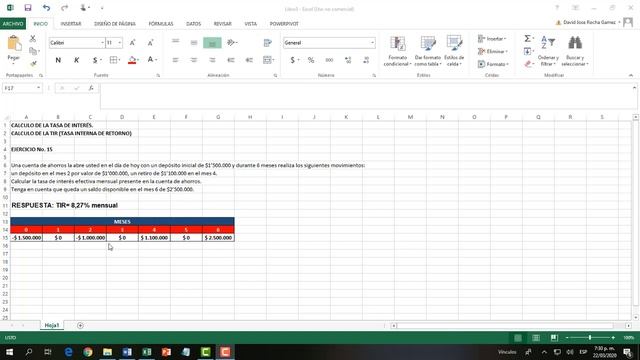Adjust the zoom slider handle

(590, 338)
